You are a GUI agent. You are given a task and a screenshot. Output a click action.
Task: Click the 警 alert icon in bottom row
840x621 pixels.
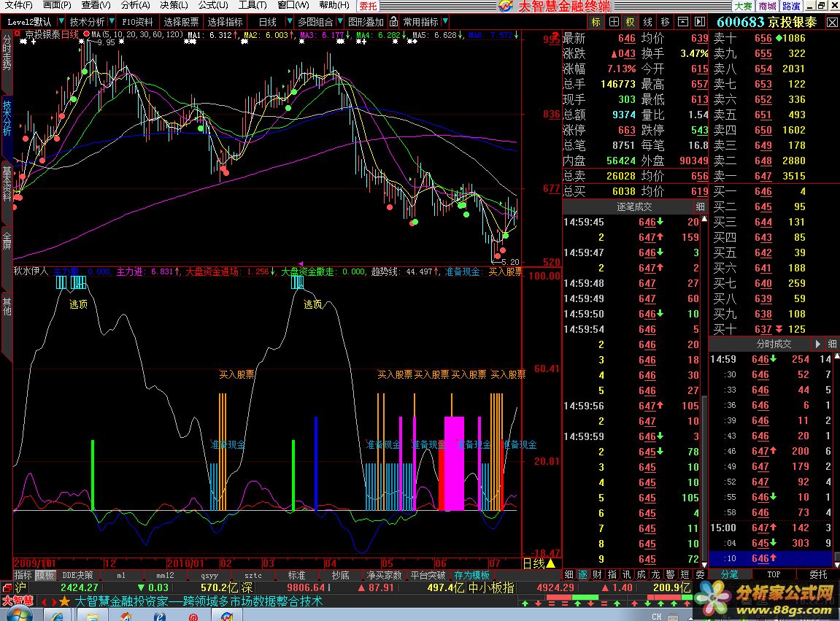(x=670, y=574)
